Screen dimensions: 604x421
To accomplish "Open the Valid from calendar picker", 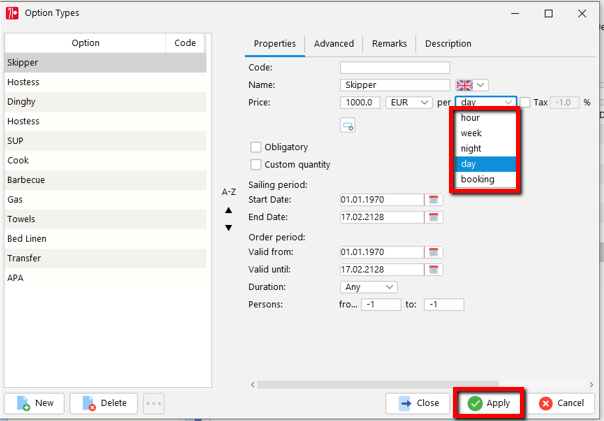I will [433, 252].
